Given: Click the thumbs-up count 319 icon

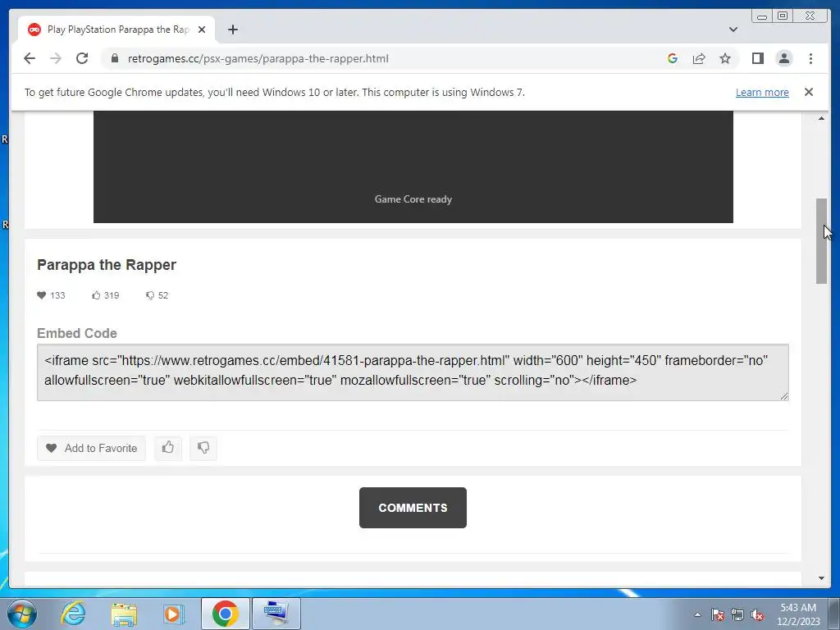Looking at the screenshot, I should (96, 295).
